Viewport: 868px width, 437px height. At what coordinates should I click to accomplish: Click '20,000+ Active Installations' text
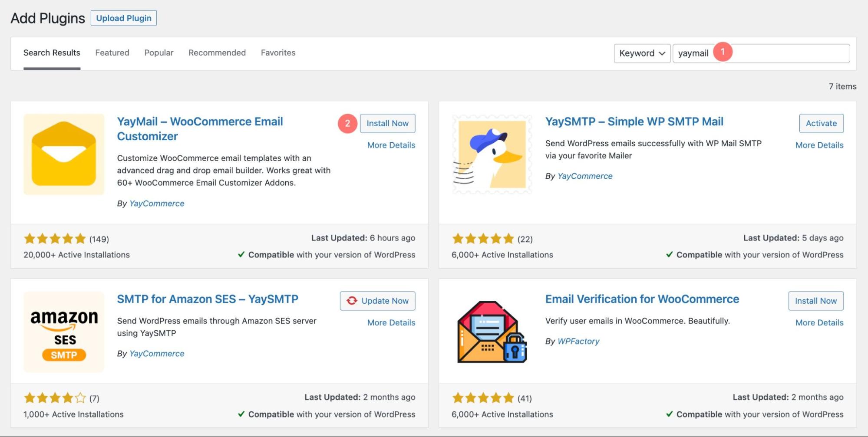point(76,255)
